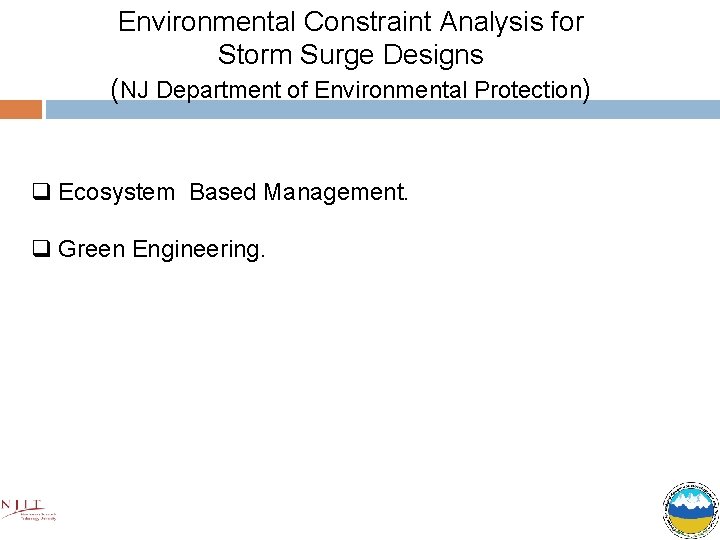Image resolution: width=720 pixels, height=540 pixels.
Task: Click the 'Storm Surge Designs' title line
Action: [x=350, y=54]
